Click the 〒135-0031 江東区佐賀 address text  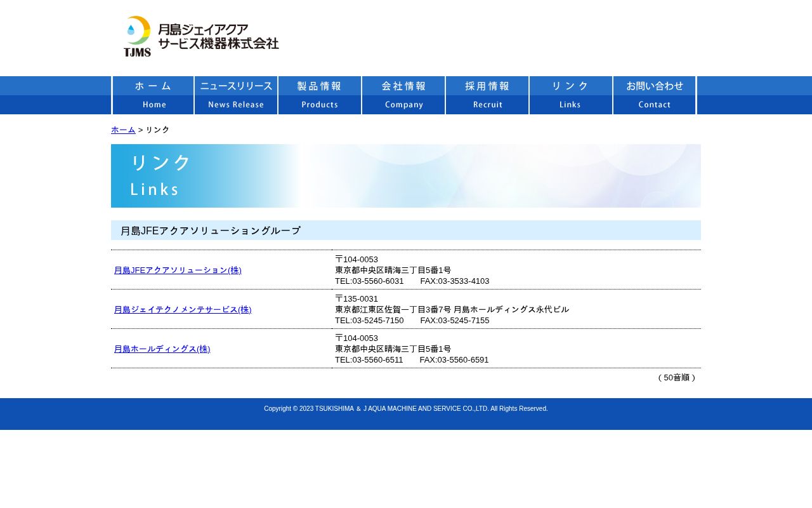452,309
